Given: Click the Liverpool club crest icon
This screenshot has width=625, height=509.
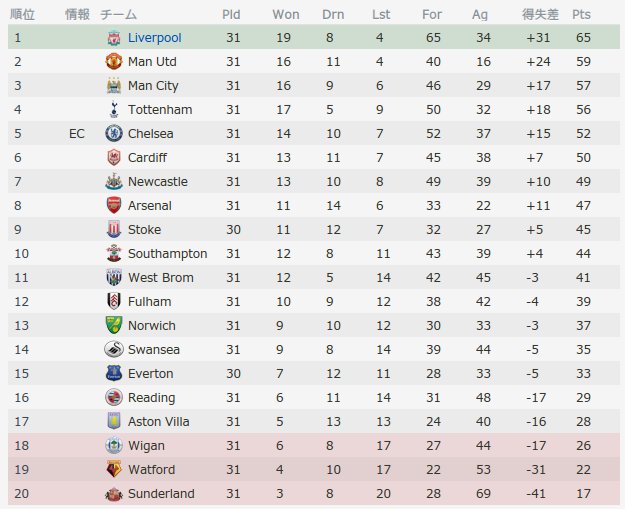Looking at the screenshot, I should click(x=114, y=38).
